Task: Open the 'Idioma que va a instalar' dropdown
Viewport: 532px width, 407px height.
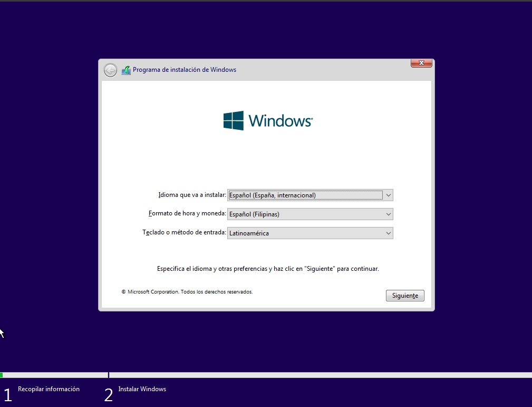Action: [310, 195]
